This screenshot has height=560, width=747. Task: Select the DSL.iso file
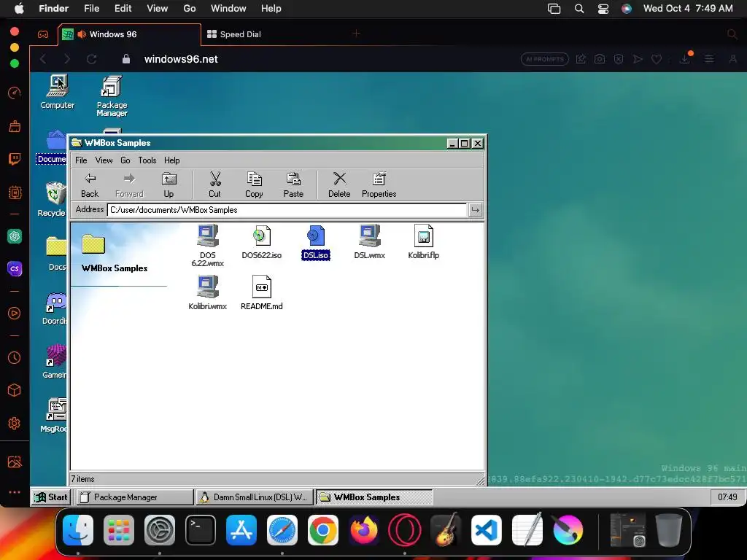coord(315,242)
